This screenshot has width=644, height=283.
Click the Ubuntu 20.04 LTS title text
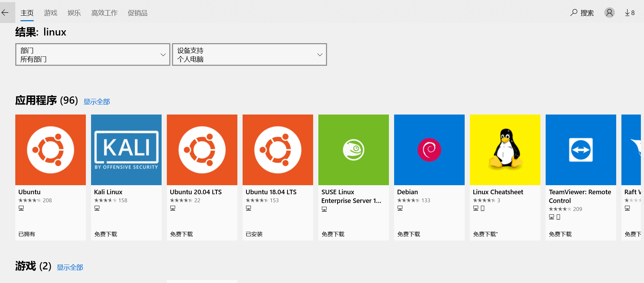196,192
